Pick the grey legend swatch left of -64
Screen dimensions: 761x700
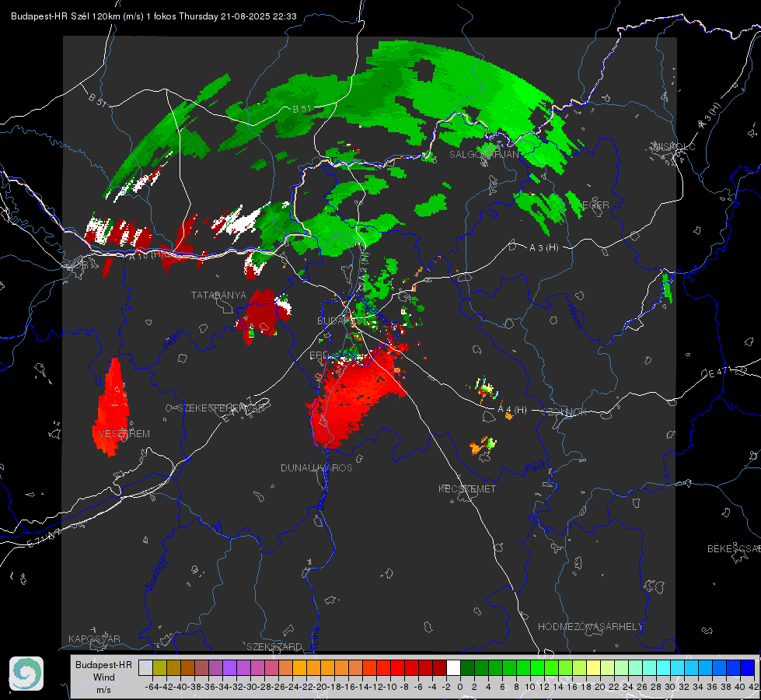point(145,667)
